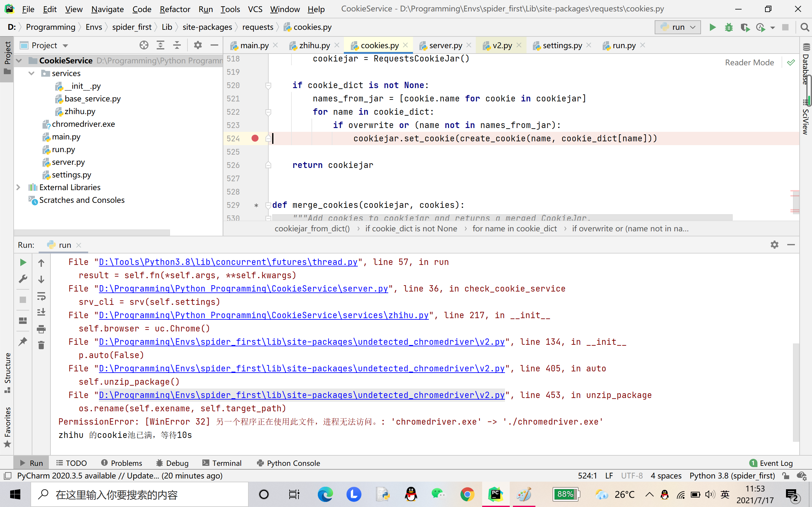Click Select Opened File crosshair icon
The image size is (812, 507).
144,45
